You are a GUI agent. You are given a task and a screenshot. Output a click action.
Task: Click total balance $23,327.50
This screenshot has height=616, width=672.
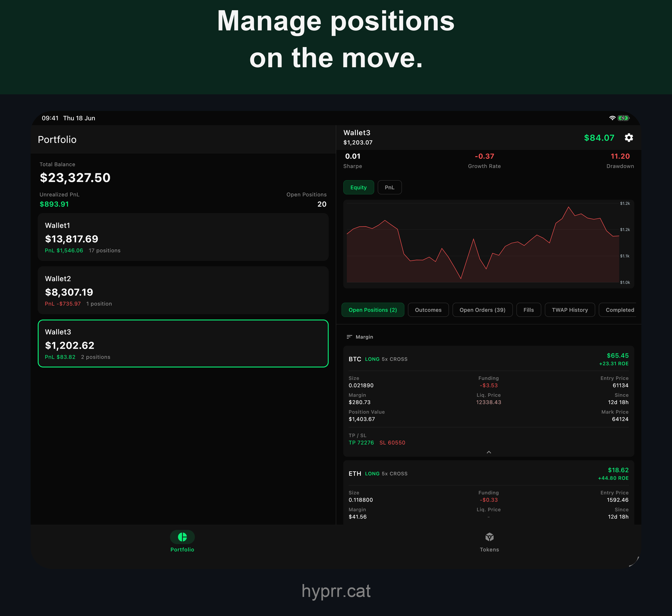(x=75, y=178)
